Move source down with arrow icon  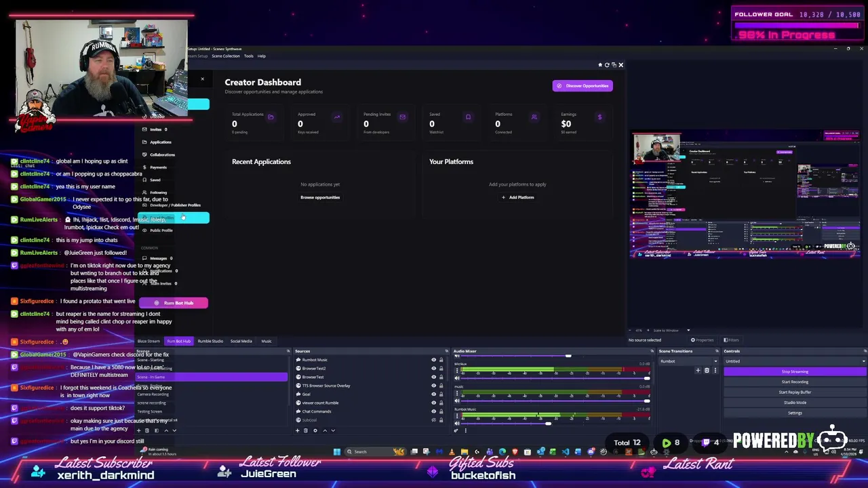(x=332, y=430)
